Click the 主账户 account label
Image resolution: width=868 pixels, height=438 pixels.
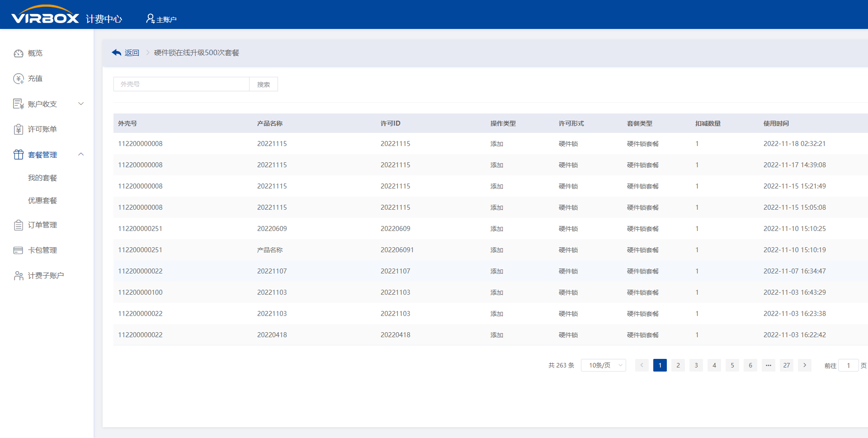point(166,19)
